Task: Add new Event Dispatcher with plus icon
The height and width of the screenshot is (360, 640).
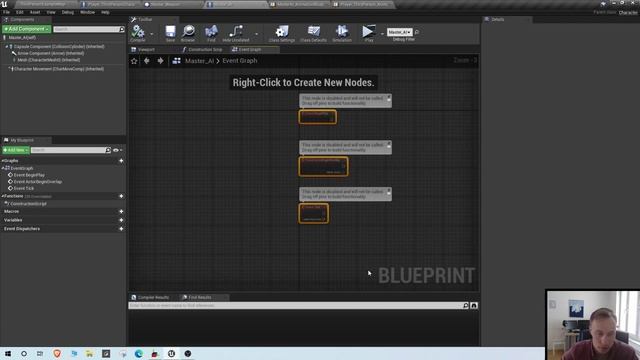Action: coord(121,229)
